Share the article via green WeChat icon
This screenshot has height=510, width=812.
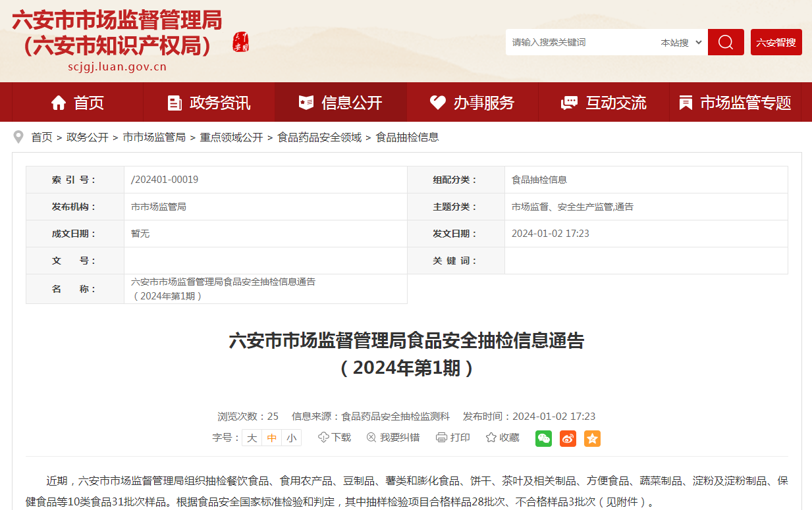543,438
